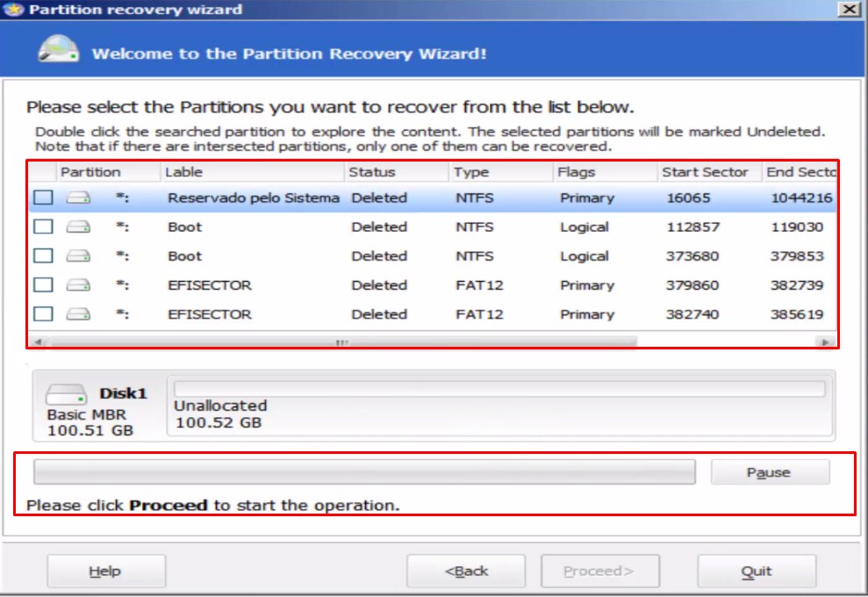Click the right arrow of the list scrollbar
868x597 pixels.
(825, 342)
